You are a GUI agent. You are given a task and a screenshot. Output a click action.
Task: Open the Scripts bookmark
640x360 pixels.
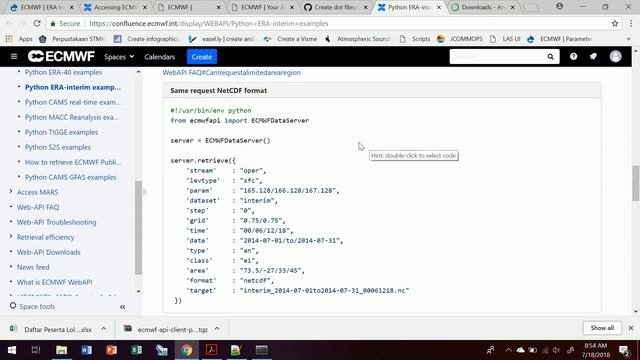tap(415, 39)
